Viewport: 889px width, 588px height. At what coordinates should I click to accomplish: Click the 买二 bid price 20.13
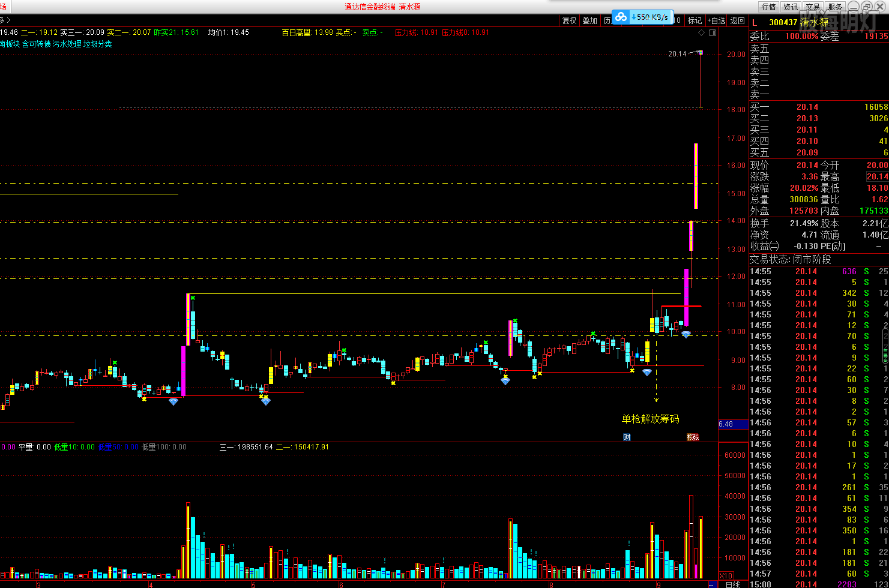click(807, 118)
